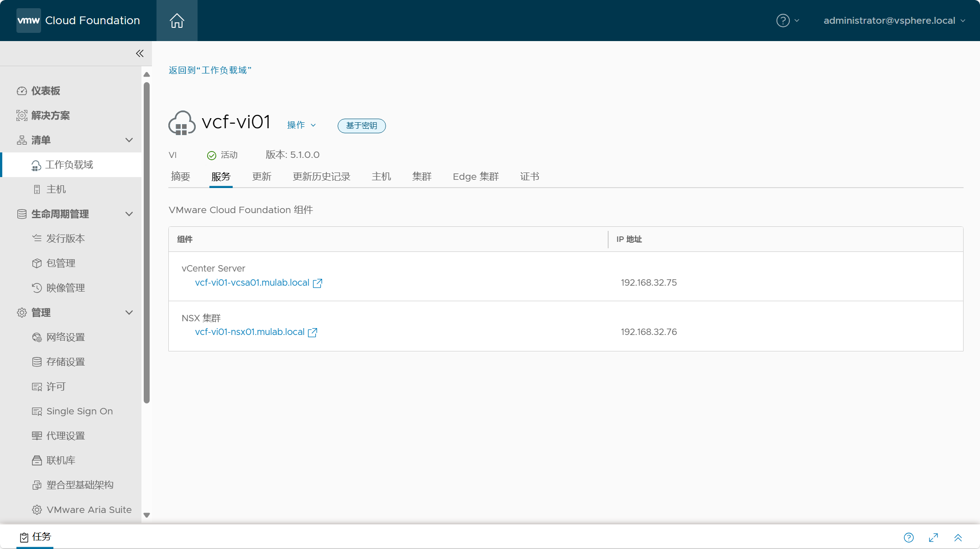Viewport: 980px width, 549px height.
Task: Open the 操作 actions dropdown
Action: click(x=301, y=125)
